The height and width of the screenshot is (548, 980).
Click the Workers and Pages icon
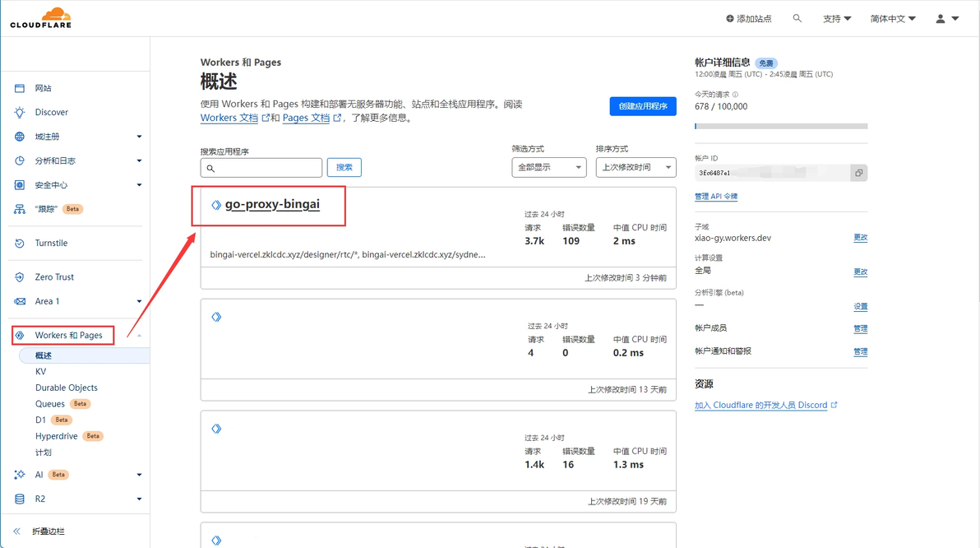[x=20, y=336]
